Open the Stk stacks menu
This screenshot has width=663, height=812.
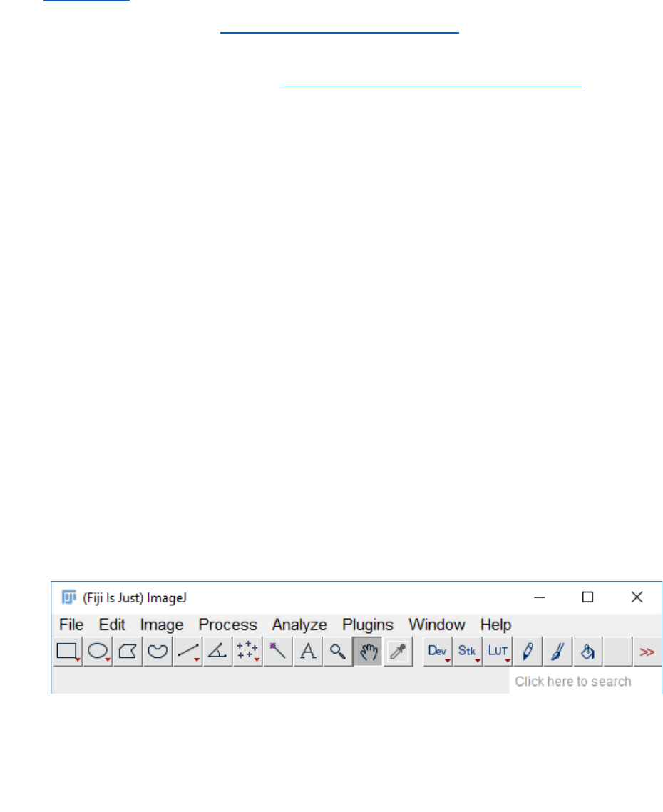tap(468, 652)
